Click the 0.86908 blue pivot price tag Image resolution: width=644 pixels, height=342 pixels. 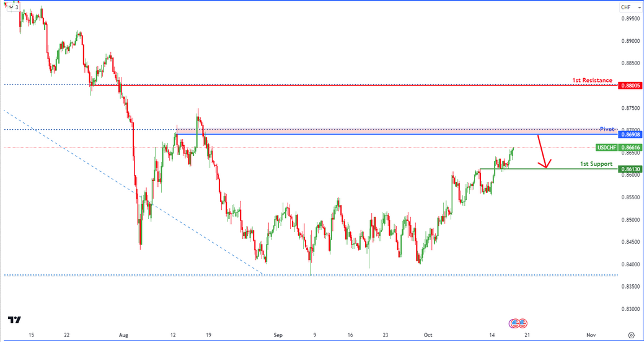[630, 135]
